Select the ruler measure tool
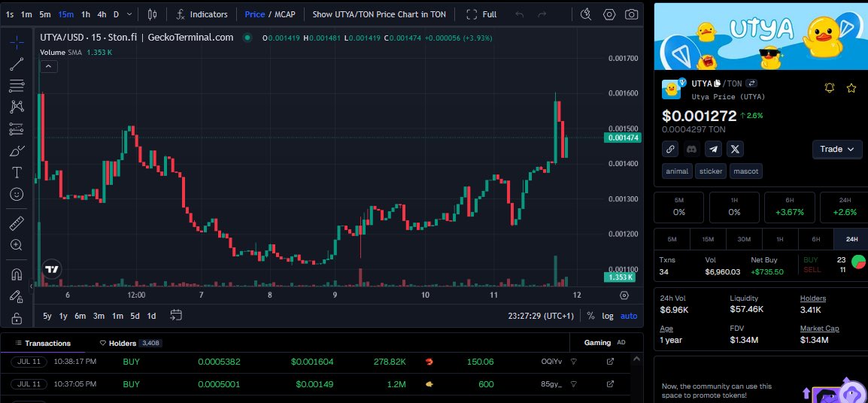Image resolution: width=868 pixels, height=403 pixels. pos(17,223)
